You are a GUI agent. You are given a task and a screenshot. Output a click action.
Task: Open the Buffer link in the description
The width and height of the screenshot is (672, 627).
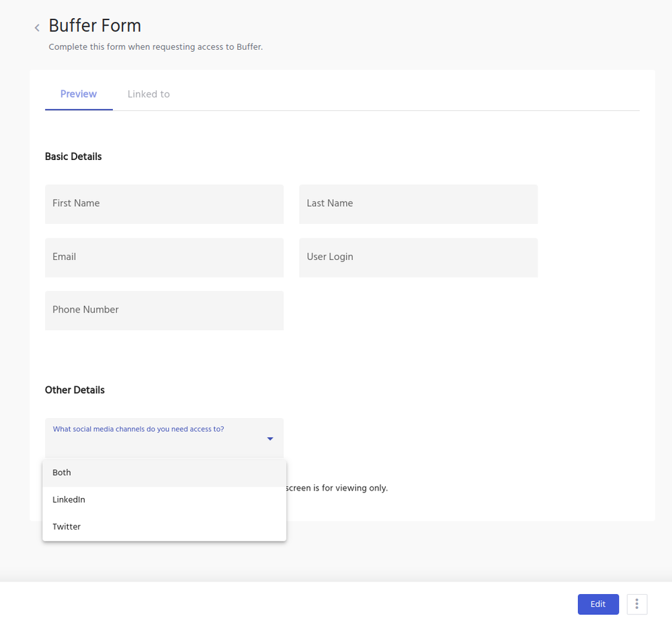tap(249, 46)
